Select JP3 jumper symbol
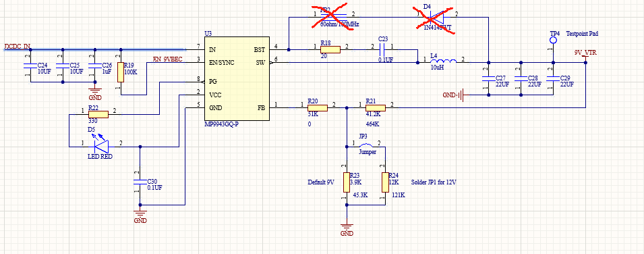644x254 pixels. [x=366, y=146]
